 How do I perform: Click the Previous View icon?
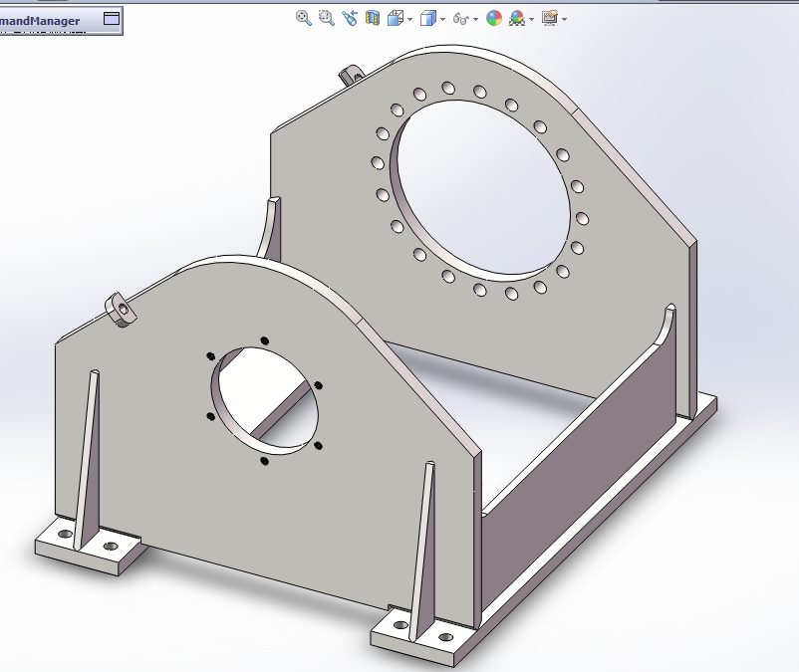pos(350,18)
